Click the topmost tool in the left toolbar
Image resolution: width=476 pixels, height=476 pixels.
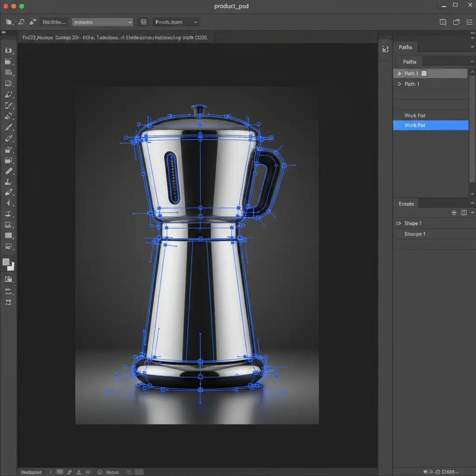8,50
